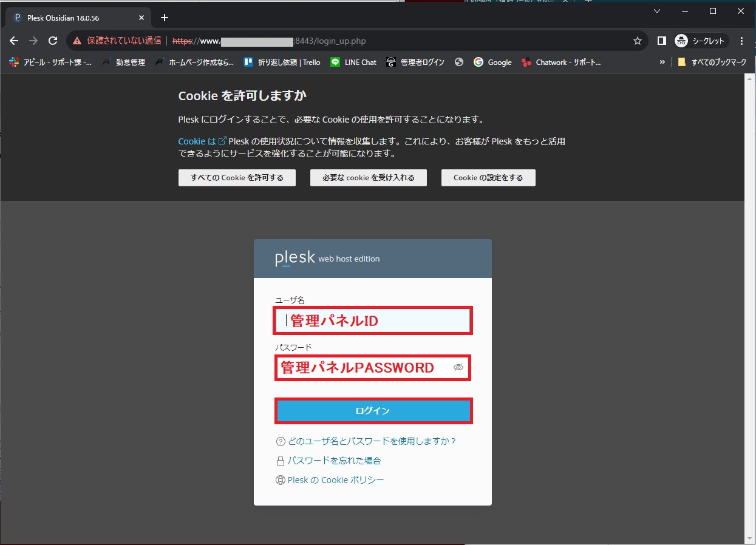This screenshot has width=756, height=545.
Task: Open どのユーザ名とパスワードを使用しますか？ help link
Action: (366, 441)
